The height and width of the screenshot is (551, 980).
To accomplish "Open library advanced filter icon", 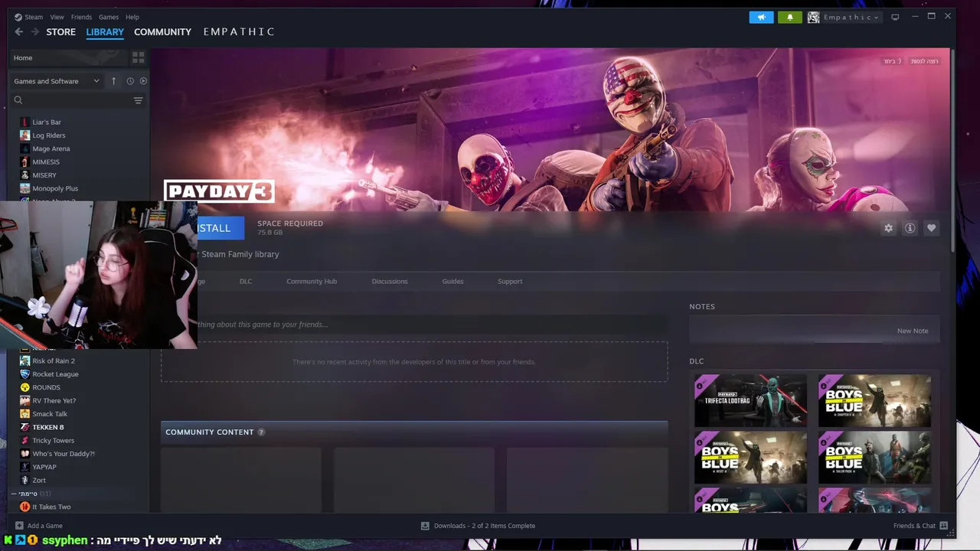I will (138, 100).
